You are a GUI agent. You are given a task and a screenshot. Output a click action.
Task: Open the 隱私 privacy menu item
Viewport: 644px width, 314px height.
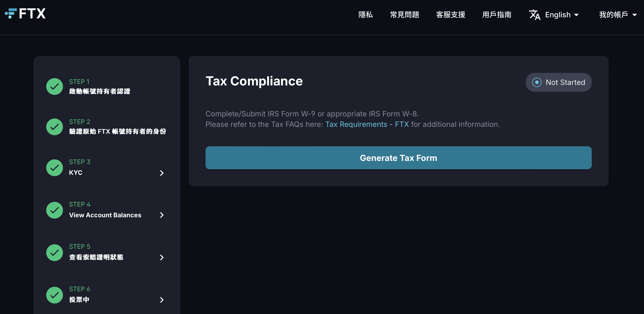click(x=366, y=15)
